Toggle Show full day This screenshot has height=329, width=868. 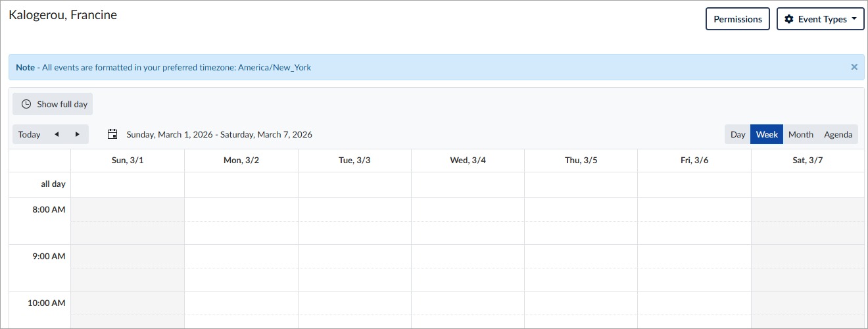53,104
